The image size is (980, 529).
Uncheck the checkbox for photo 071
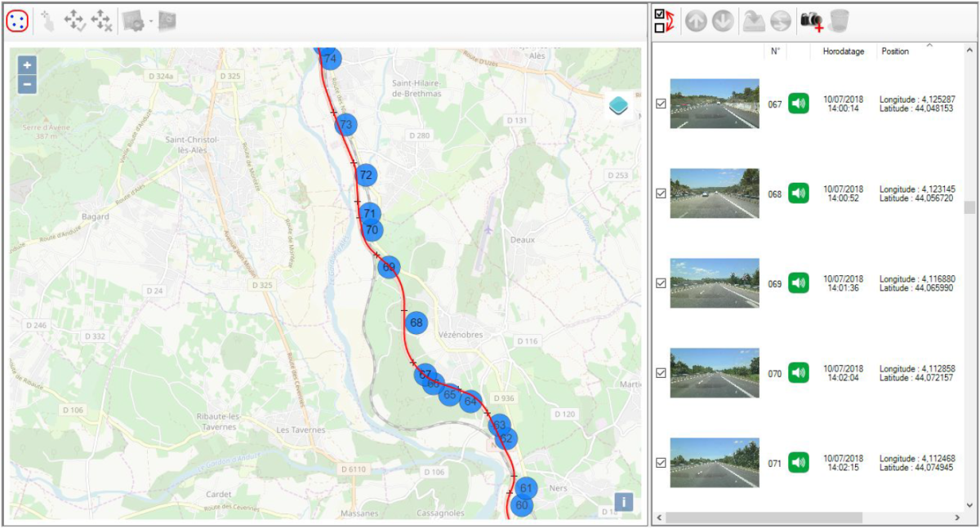tap(661, 463)
